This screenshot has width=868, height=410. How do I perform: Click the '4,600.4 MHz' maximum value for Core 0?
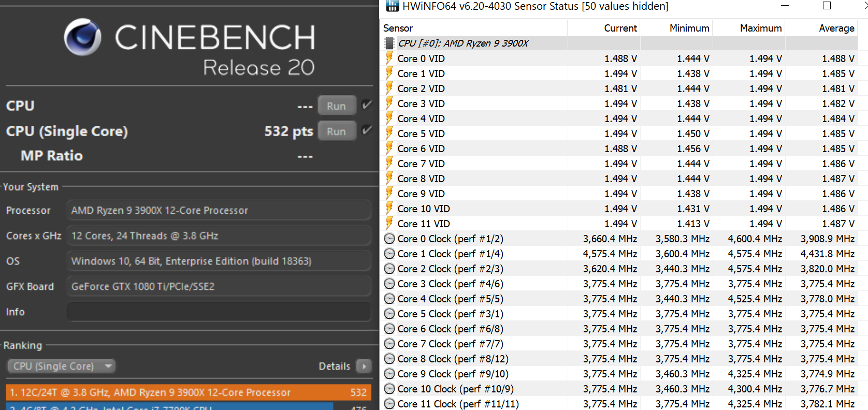tap(755, 239)
